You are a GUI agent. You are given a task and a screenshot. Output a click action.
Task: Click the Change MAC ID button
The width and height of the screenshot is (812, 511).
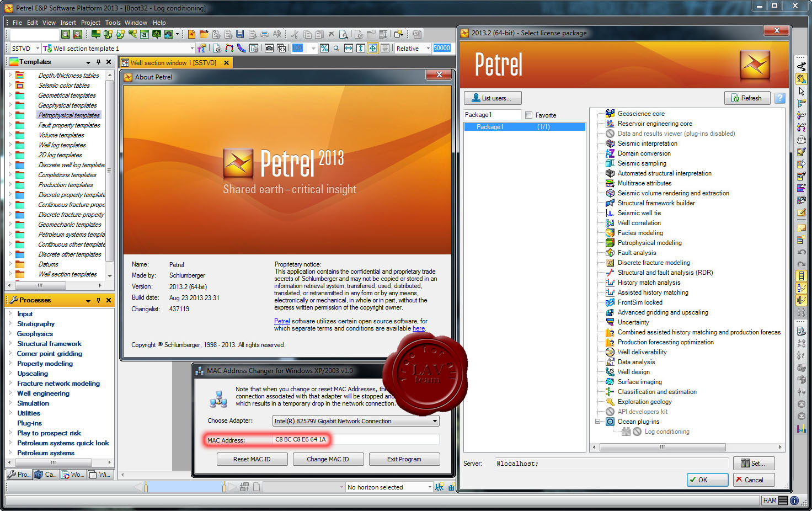(x=328, y=459)
